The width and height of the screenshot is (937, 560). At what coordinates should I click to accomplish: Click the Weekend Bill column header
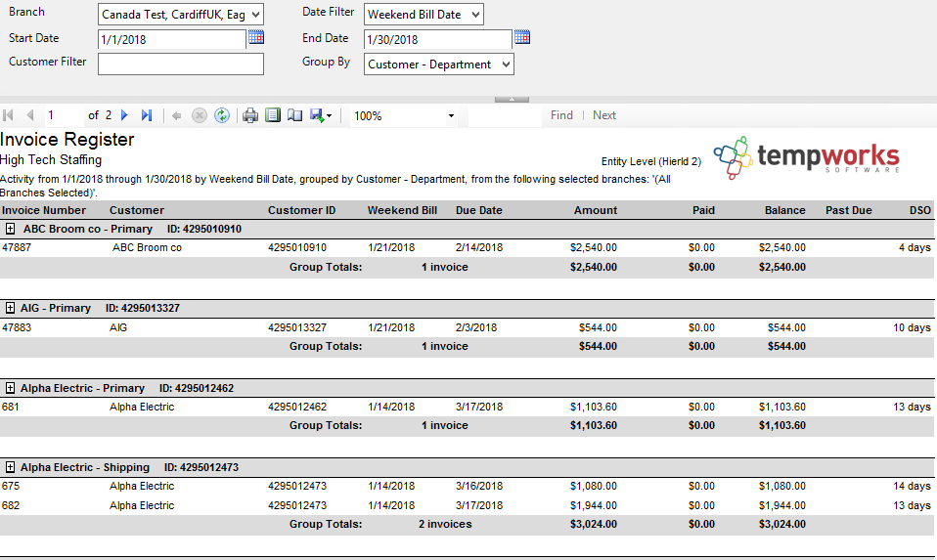click(x=402, y=210)
